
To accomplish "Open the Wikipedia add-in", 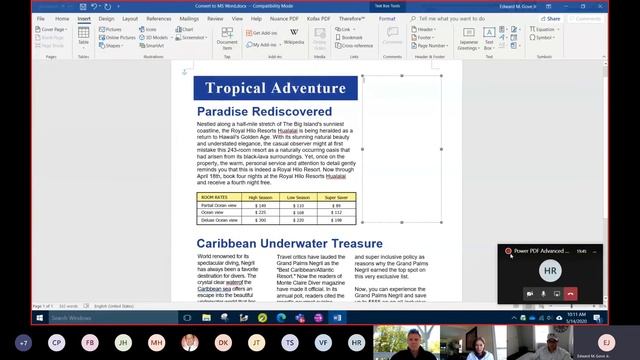I will (294, 36).
